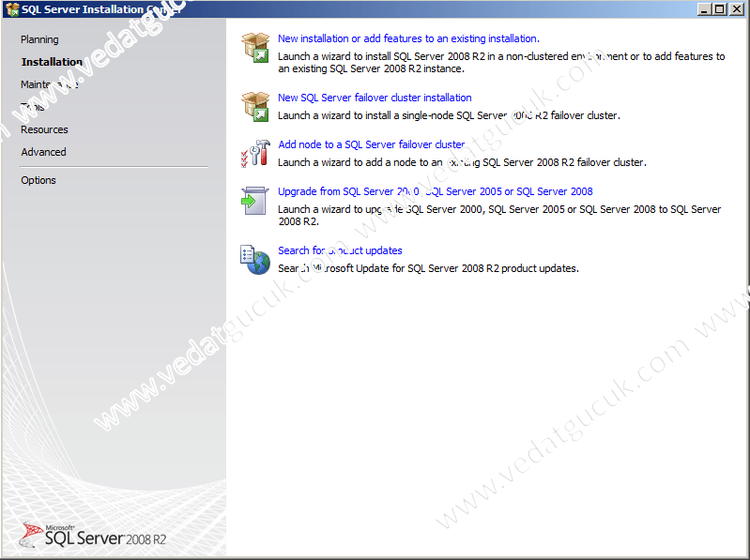
Task: Maximize the SQL Server Installation Center window
Action: pyautogui.click(x=720, y=9)
